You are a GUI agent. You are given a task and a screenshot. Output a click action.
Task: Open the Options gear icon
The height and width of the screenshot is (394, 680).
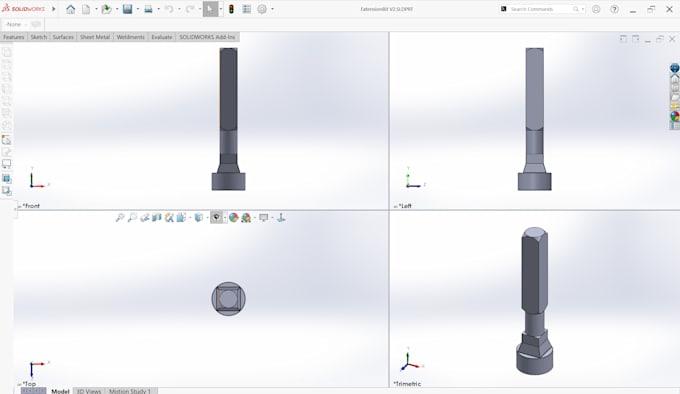262,9
